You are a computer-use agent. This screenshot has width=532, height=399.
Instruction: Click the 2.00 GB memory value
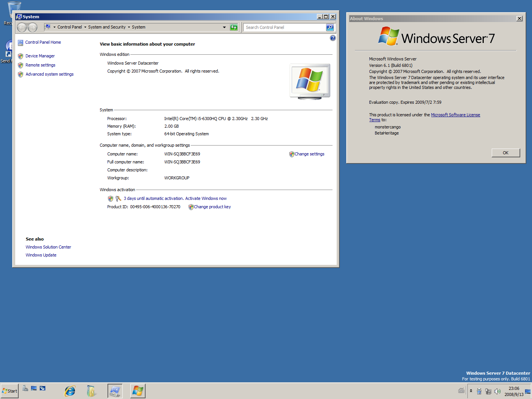pyautogui.click(x=171, y=127)
